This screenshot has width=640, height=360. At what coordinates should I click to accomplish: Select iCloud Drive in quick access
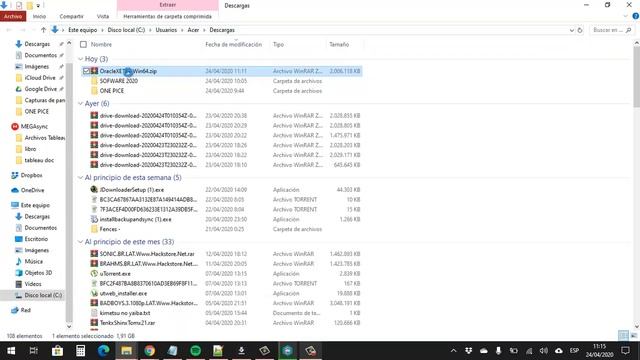[40, 78]
